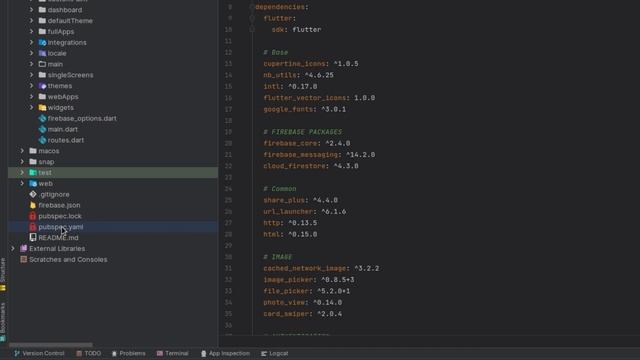Select README.md in project tree

58,238
